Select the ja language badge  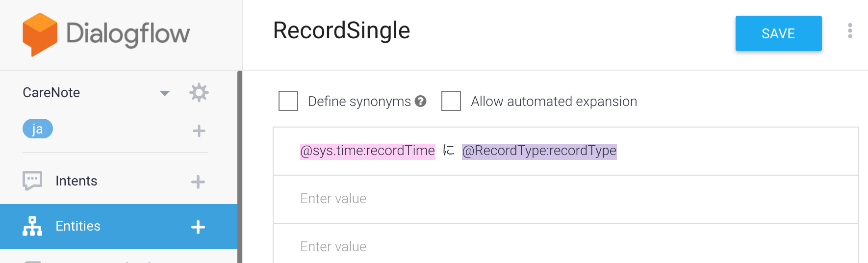tap(38, 129)
